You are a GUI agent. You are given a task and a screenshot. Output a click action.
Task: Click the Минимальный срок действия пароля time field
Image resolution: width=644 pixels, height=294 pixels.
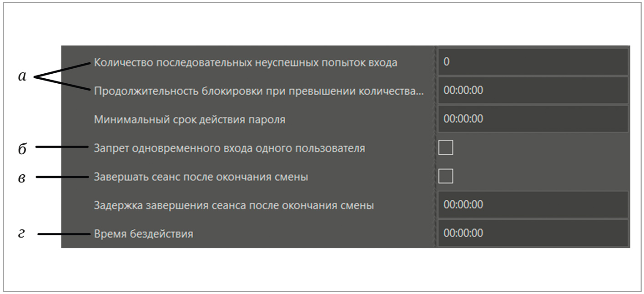[x=533, y=119]
